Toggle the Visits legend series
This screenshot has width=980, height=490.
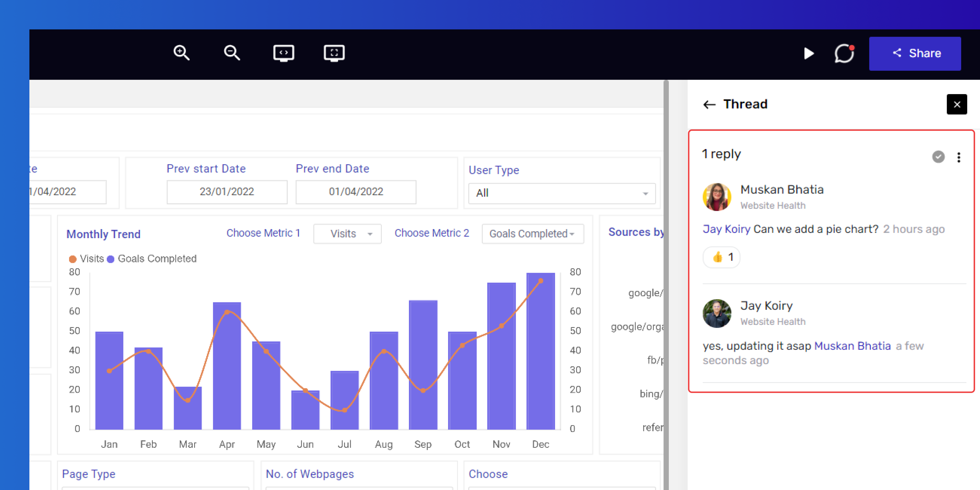click(86, 259)
